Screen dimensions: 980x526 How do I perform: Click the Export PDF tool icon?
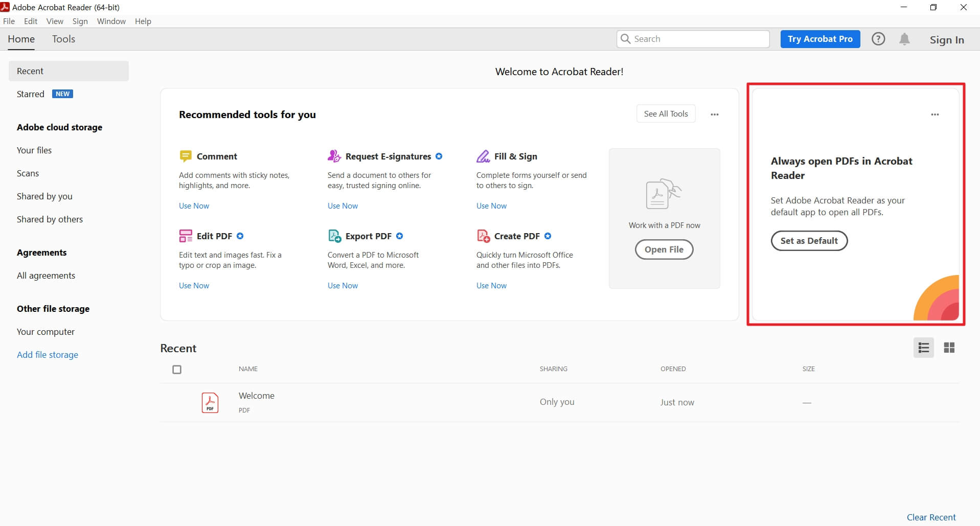tap(334, 236)
